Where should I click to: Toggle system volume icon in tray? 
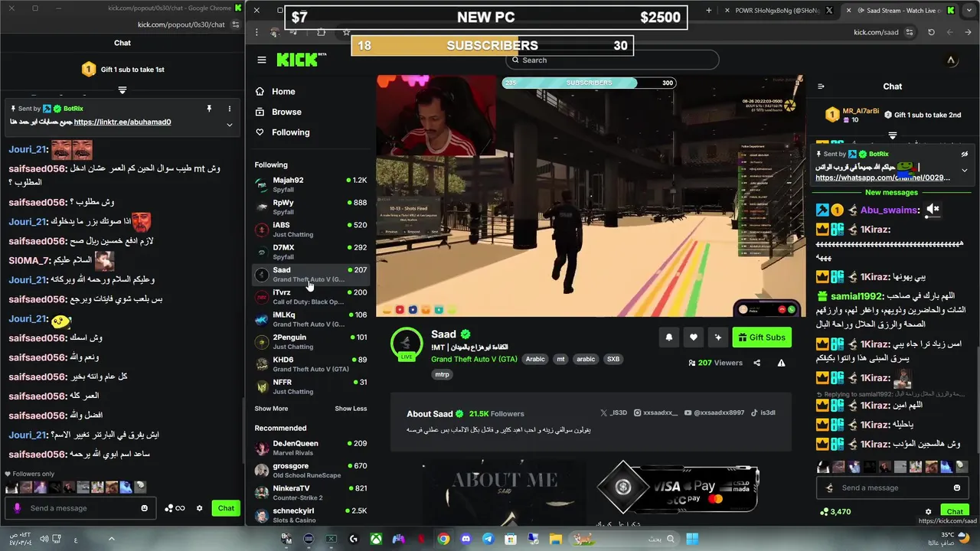click(x=44, y=539)
